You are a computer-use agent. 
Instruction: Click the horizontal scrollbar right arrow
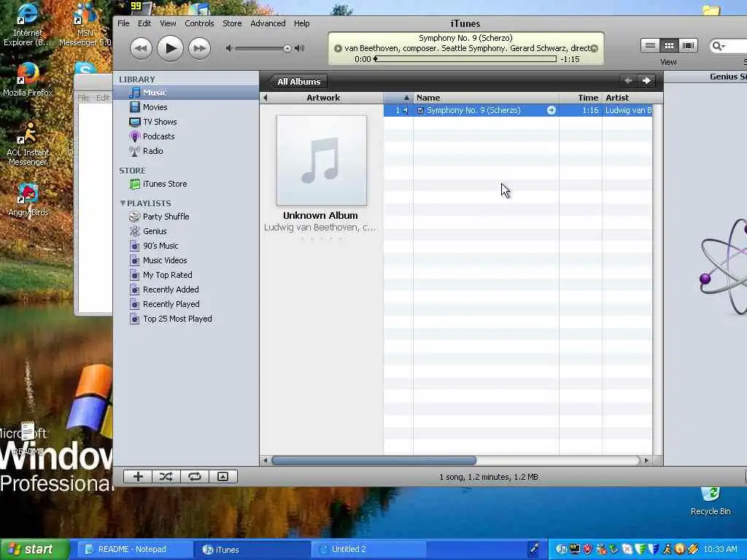[x=646, y=461]
